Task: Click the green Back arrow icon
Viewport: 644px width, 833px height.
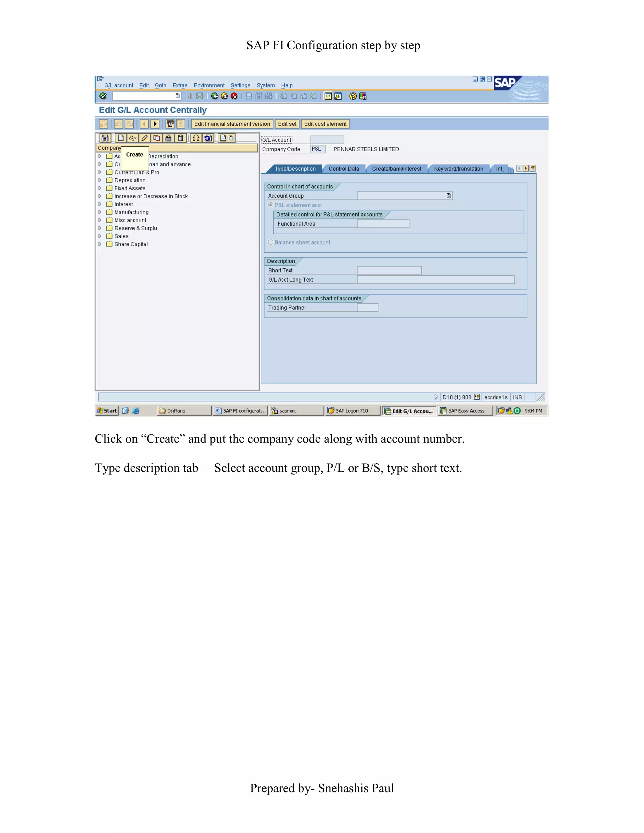Action: (x=215, y=96)
